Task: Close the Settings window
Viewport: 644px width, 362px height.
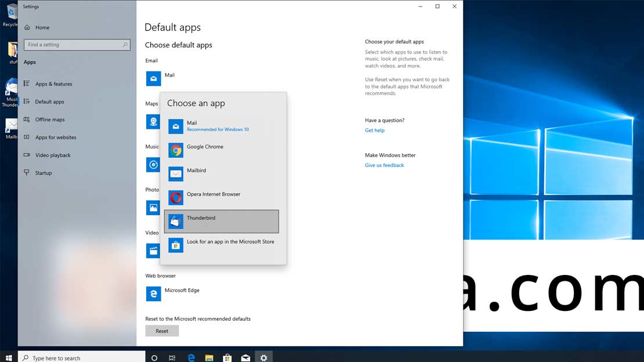Action: coord(454,6)
